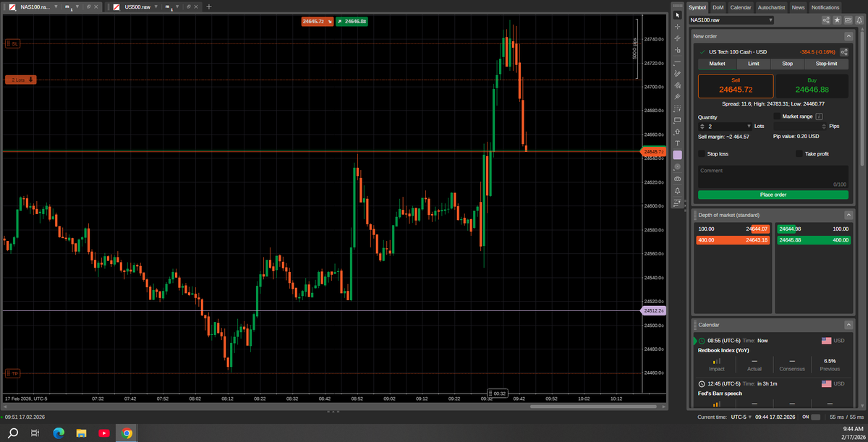Click the SL line handle on chart
Viewport: 868px width, 442px height.
(12, 44)
